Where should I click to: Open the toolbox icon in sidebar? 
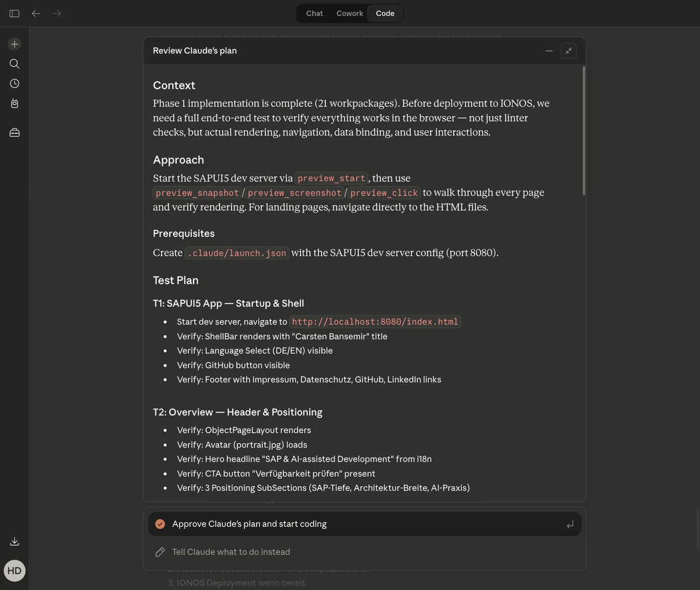click(15, 132)
